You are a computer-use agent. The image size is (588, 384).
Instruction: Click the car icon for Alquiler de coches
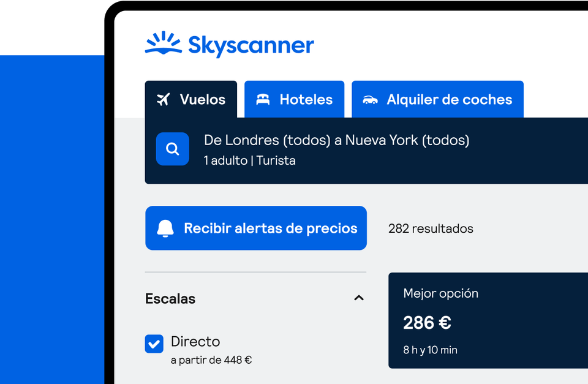(370, 99)
